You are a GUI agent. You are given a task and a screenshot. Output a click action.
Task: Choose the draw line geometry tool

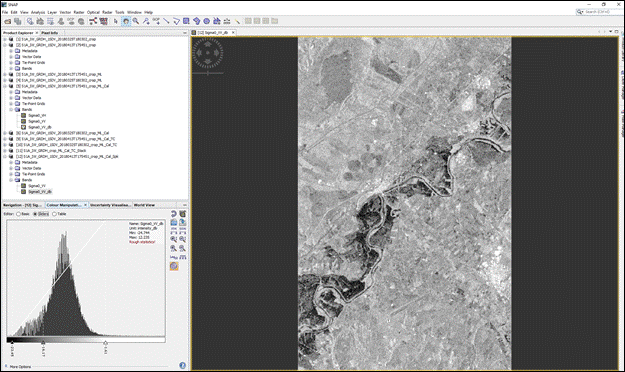coord(167,21)
